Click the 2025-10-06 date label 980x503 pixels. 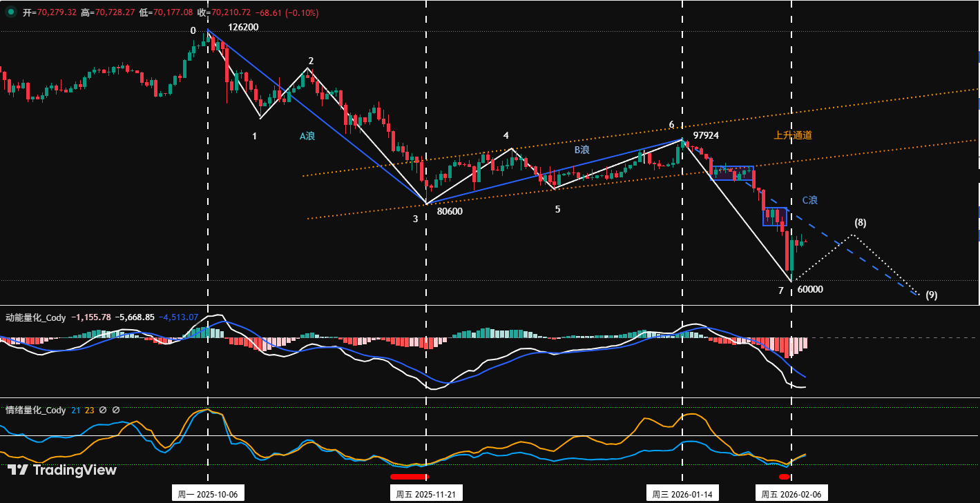point(209,494)
